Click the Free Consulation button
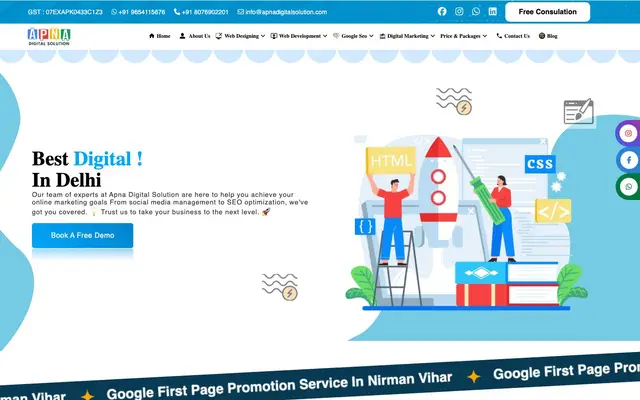This screenshot has height=400, width=640. pos(547,12)
